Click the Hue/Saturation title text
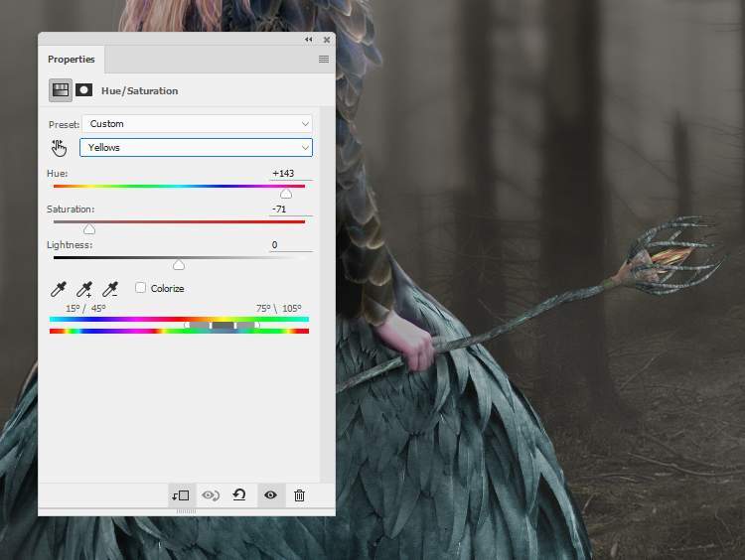The width and height of the screenshot is (745, 560). click(140, 90)
